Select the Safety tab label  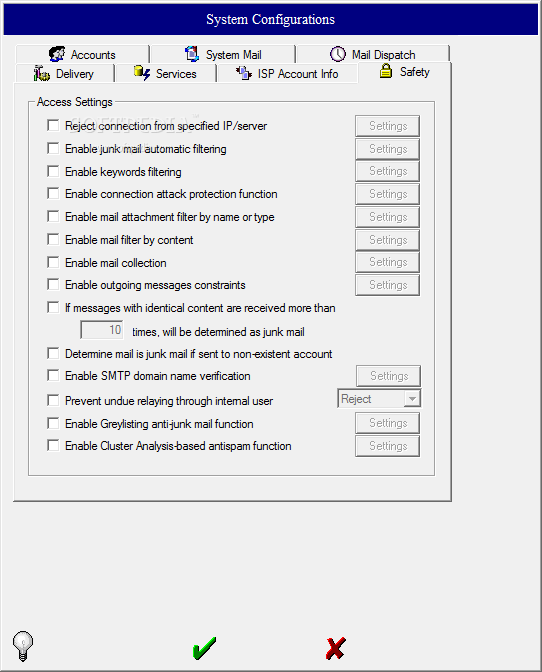coord(414,72)
